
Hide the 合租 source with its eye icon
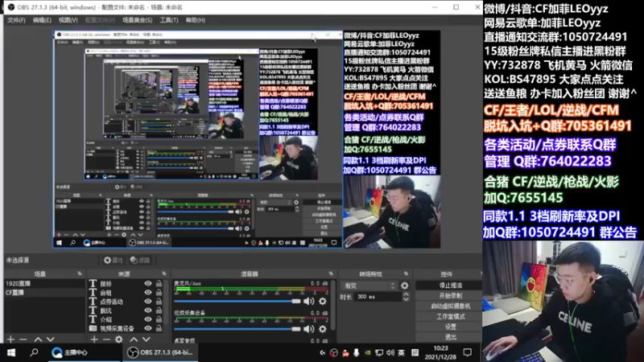tap(148, 293)
